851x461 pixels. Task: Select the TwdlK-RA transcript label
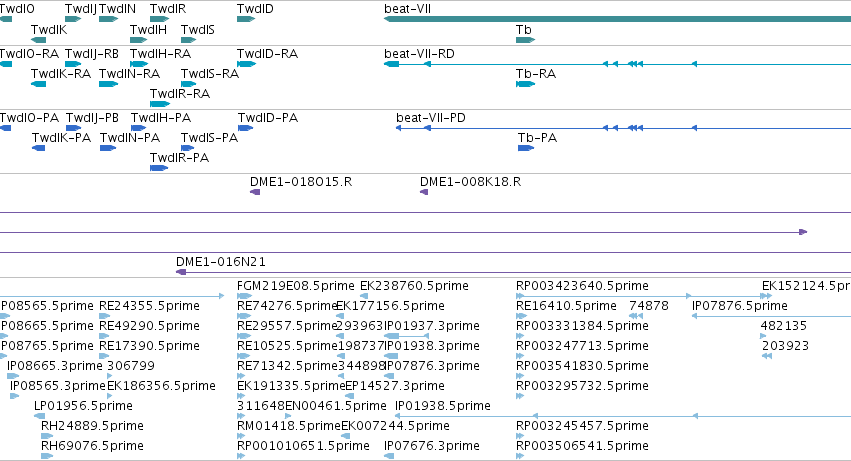coord(61,74)
